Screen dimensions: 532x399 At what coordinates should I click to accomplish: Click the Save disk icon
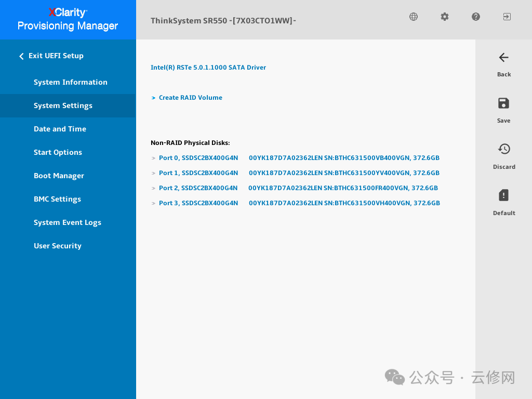click(x=503, y=103)
